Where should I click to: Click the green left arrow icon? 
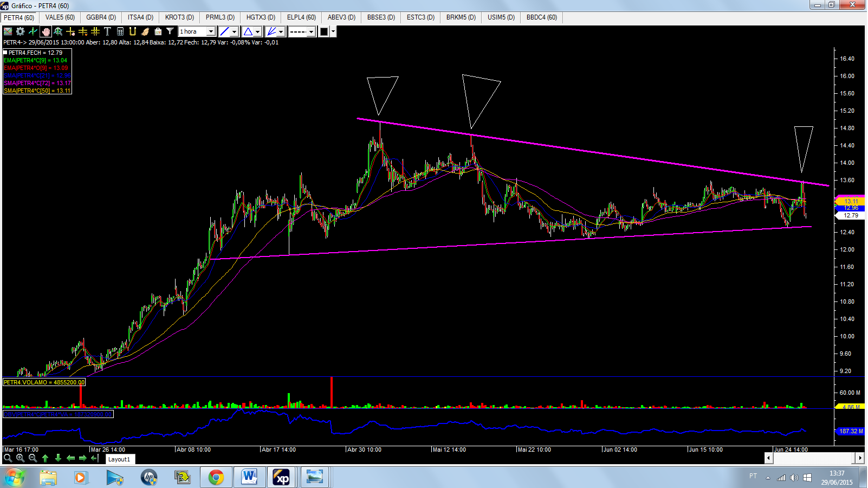click(70, 458)
